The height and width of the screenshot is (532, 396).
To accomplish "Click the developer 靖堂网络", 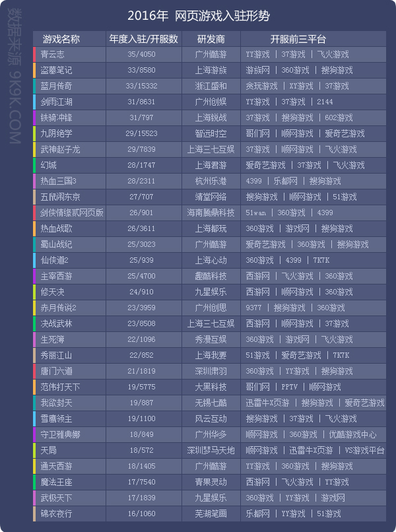I will coord(211,197).
